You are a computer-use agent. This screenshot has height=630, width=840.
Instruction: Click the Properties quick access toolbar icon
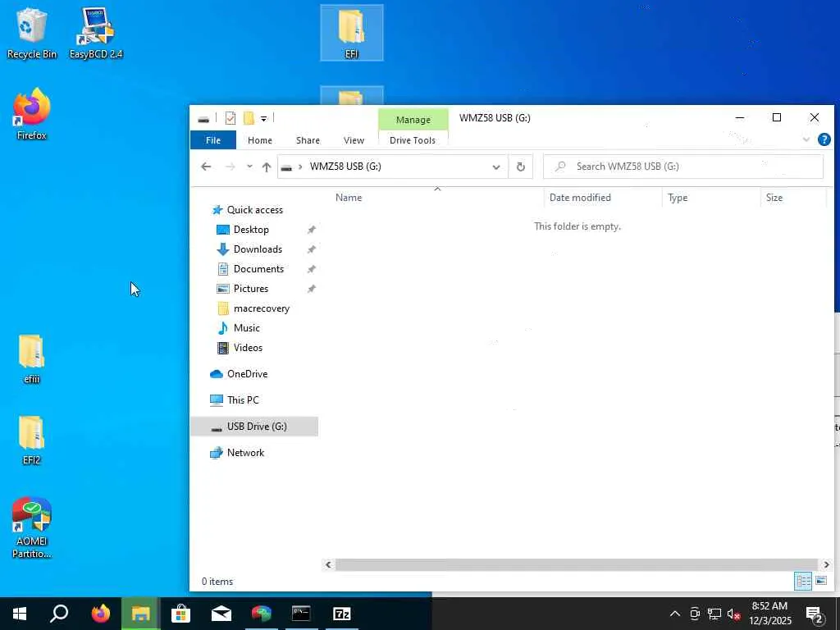coord(231,118)
